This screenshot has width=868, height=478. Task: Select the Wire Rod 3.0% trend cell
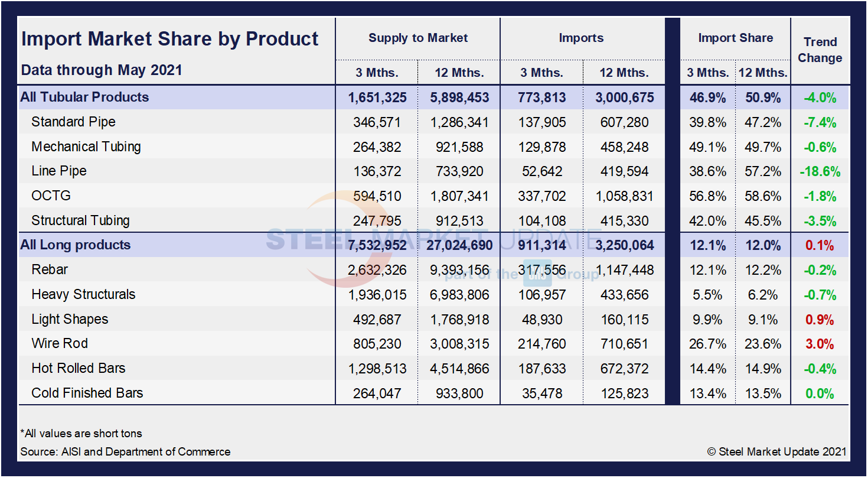click(x=819, y=343)
